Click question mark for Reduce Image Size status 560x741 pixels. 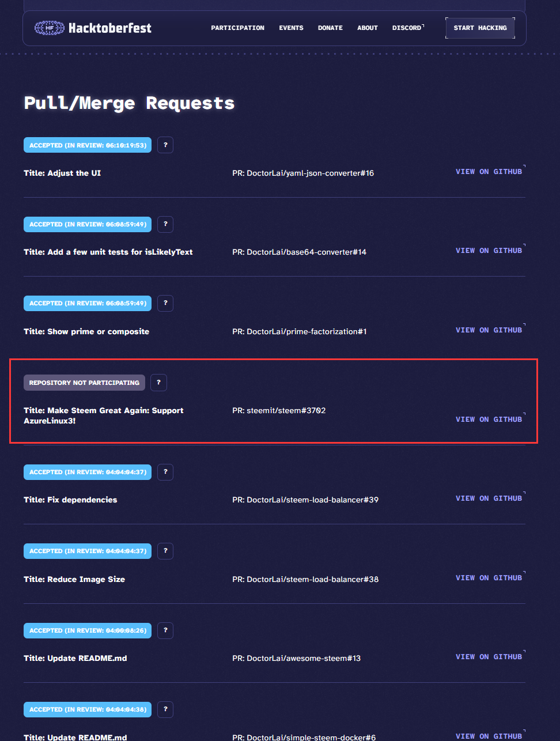click(x=165, y=551)
